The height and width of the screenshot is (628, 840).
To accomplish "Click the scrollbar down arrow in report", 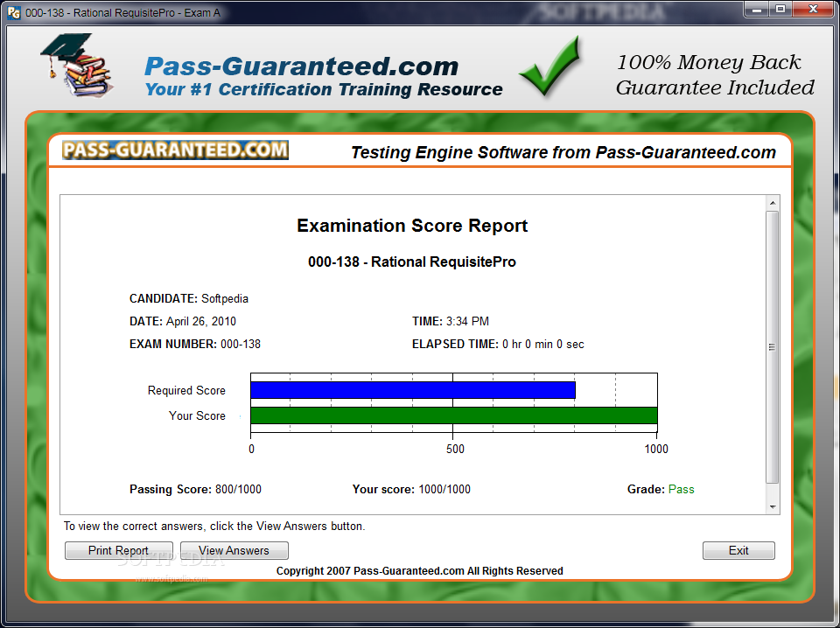I will coord(772,506).
